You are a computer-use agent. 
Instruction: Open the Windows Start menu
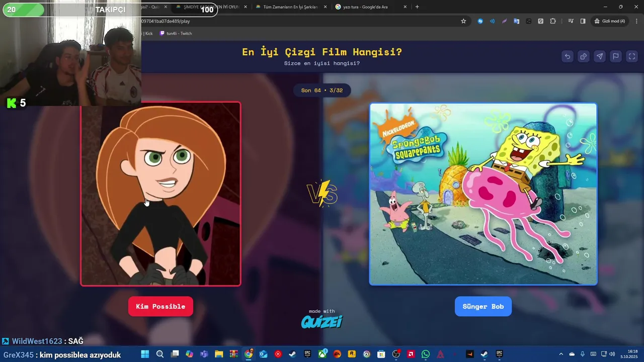[145, 354]
